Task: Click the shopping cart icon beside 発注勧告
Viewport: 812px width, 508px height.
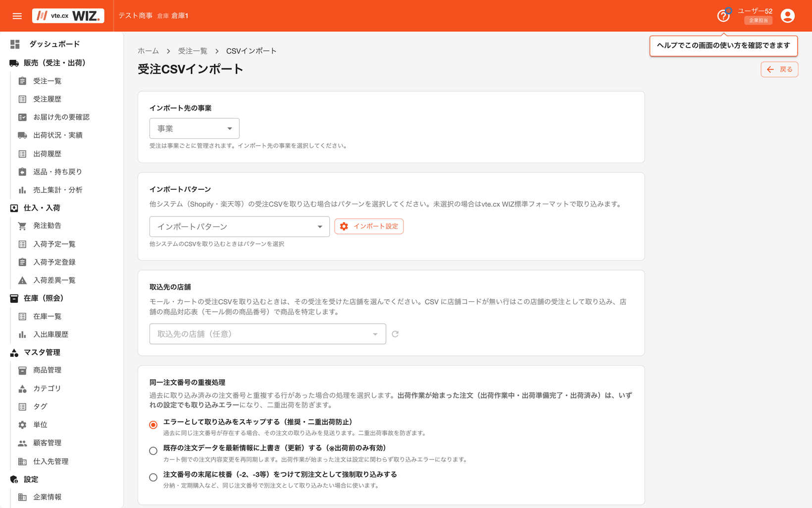Action: 22,226
